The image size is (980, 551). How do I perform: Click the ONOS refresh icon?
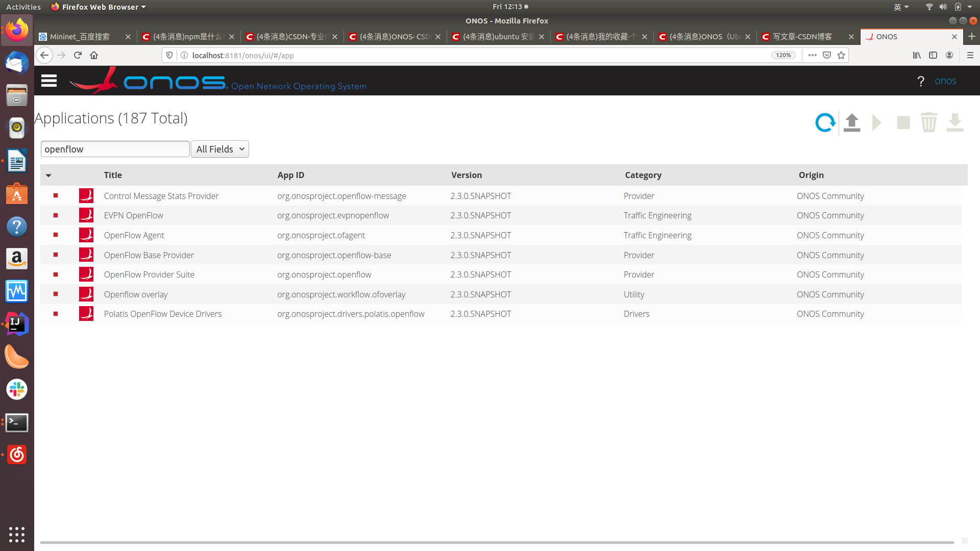(825, 122)
